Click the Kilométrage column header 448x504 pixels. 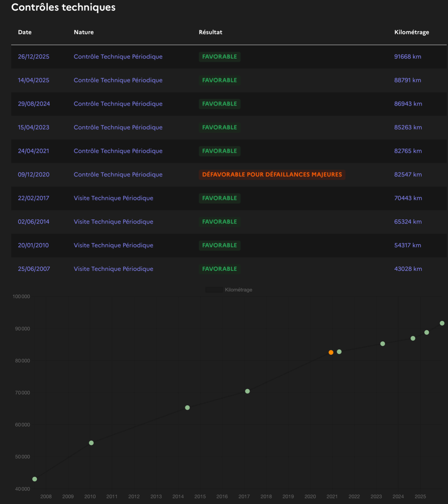pyautogui.click(x=411, y=32)
